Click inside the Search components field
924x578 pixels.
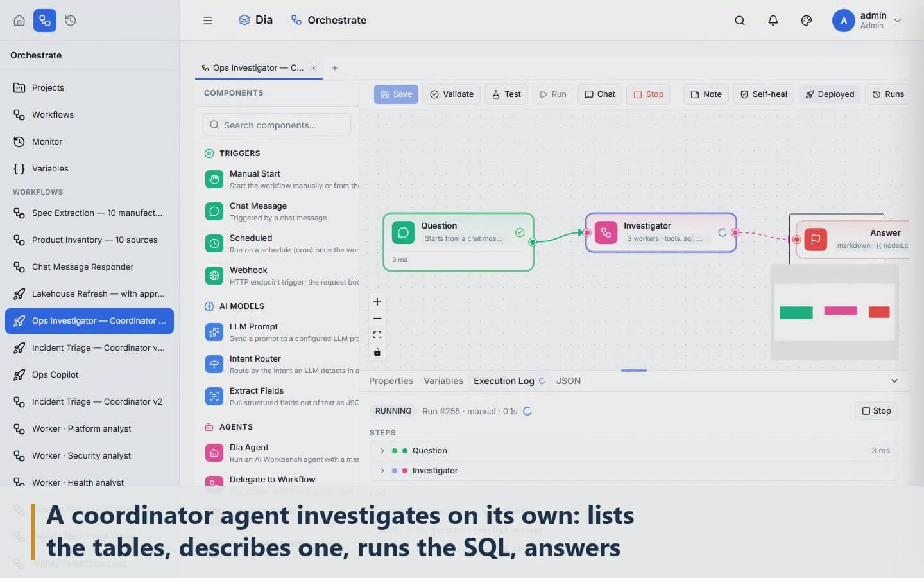[277, 125]
